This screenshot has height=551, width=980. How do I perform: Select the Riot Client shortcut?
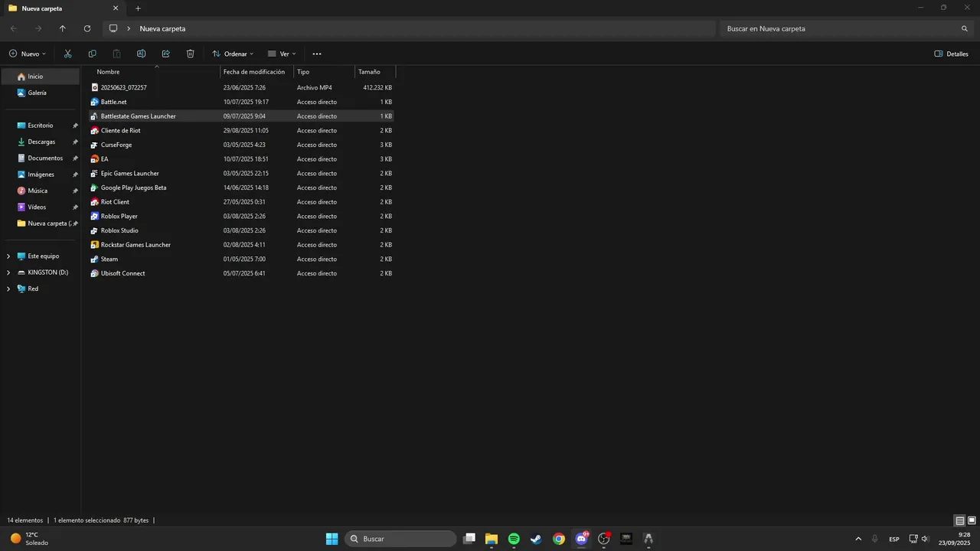(x=241, y=202)
